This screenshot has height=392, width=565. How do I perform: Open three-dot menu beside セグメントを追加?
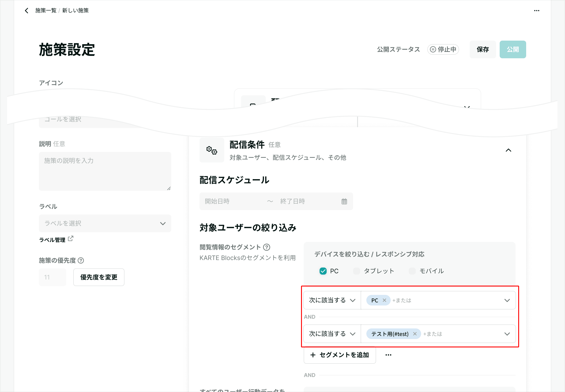click(388, 355)
